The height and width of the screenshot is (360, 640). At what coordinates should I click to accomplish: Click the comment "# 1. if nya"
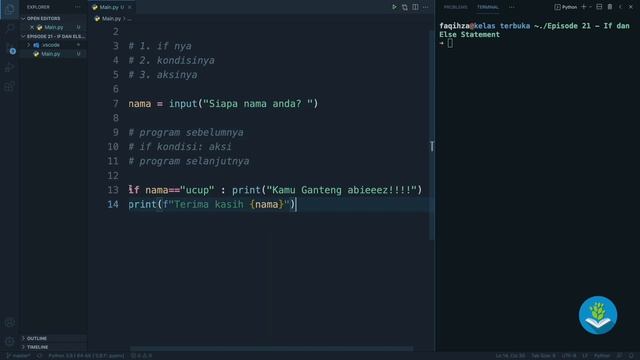(160, 46)
